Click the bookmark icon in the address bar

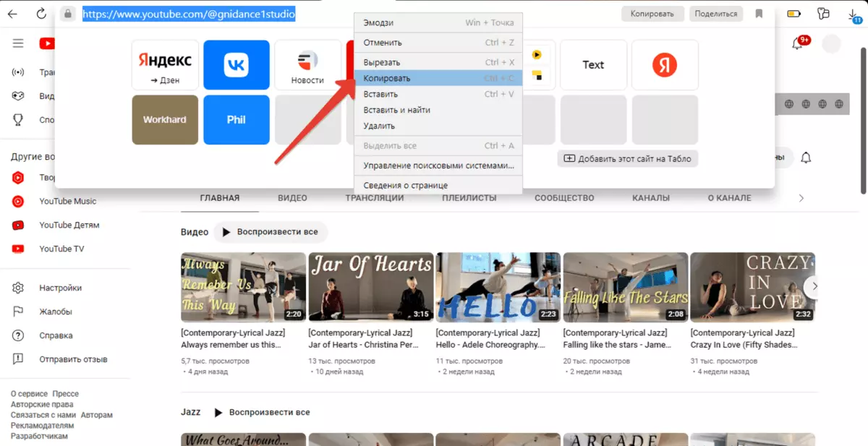(x=759, y=14)
